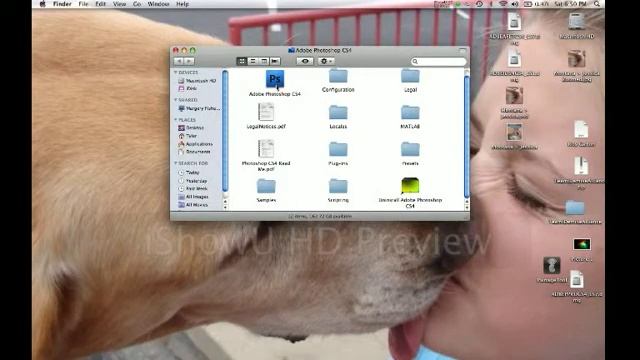
Task: Open the File menu
Action: pyautogui.click(x=83, y=4)
